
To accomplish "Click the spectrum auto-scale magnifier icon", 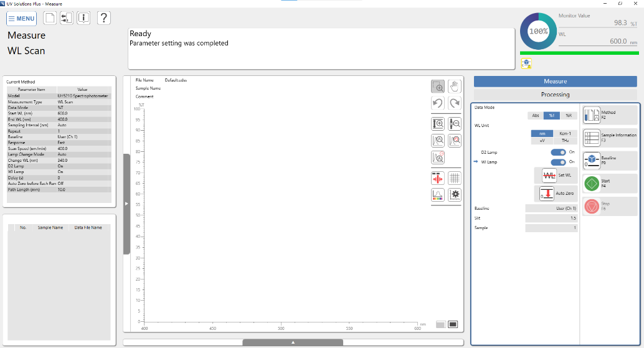I will click(x=438, y=141).
